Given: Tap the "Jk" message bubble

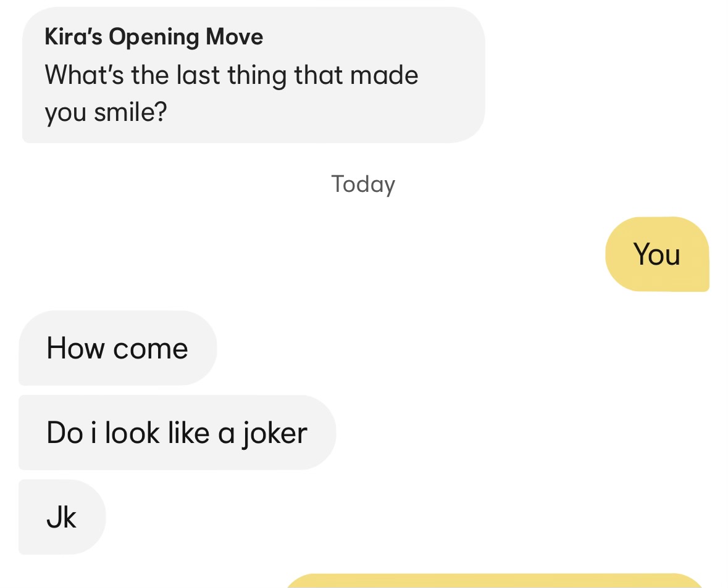Looking at the screenshot, I should point(62,517).
